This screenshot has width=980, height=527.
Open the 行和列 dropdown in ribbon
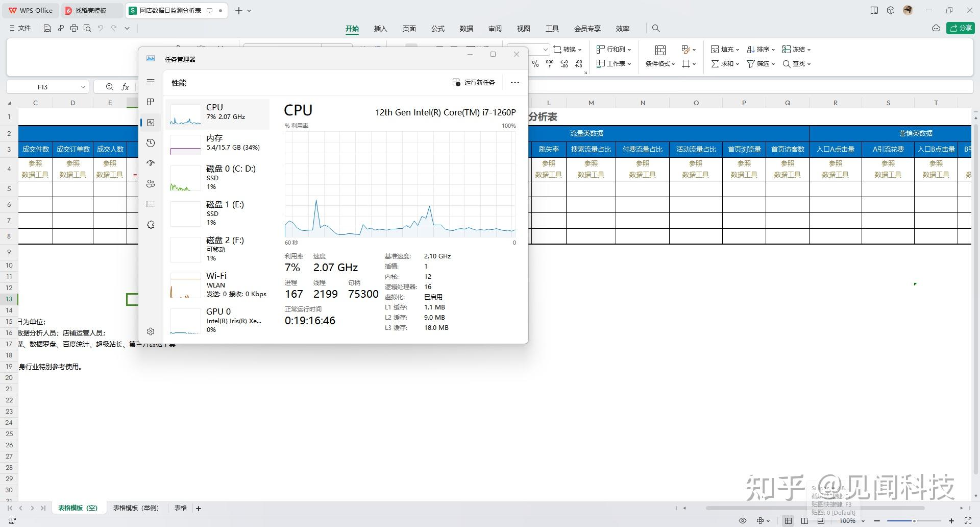(x=614, y=50)
